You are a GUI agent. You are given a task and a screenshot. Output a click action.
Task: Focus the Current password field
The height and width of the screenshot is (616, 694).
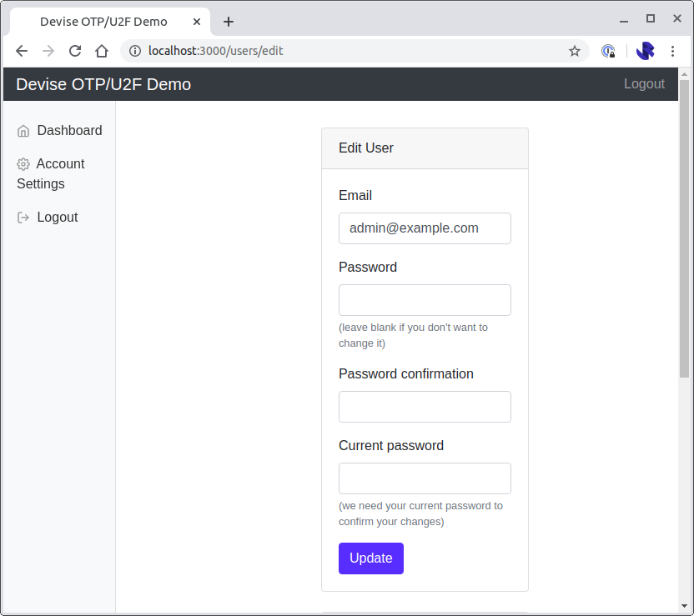coord(425,478)
